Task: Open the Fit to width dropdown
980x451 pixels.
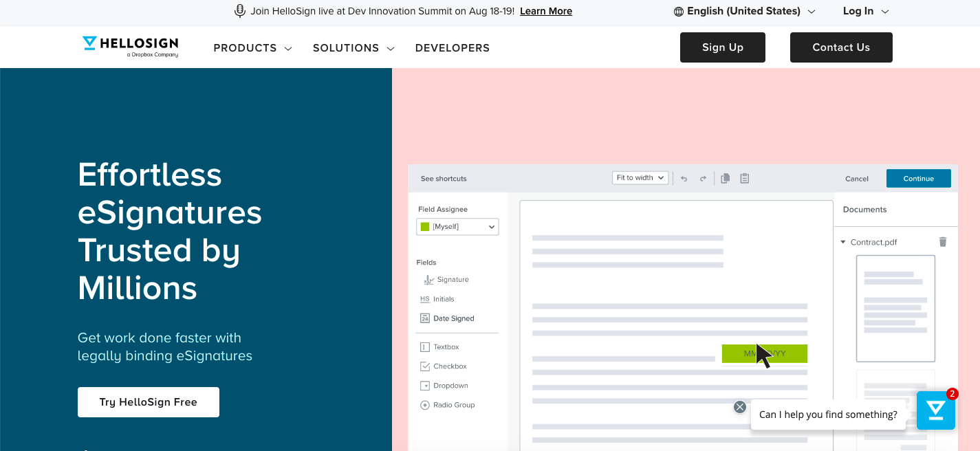Action: 640,178
